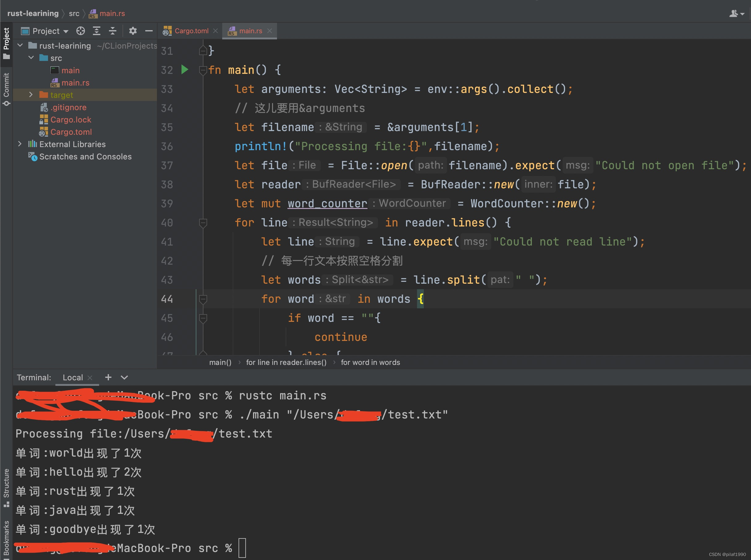The image size is (751, 560).
Task: Click the terminal dropdown arrow
Action: 123,378
